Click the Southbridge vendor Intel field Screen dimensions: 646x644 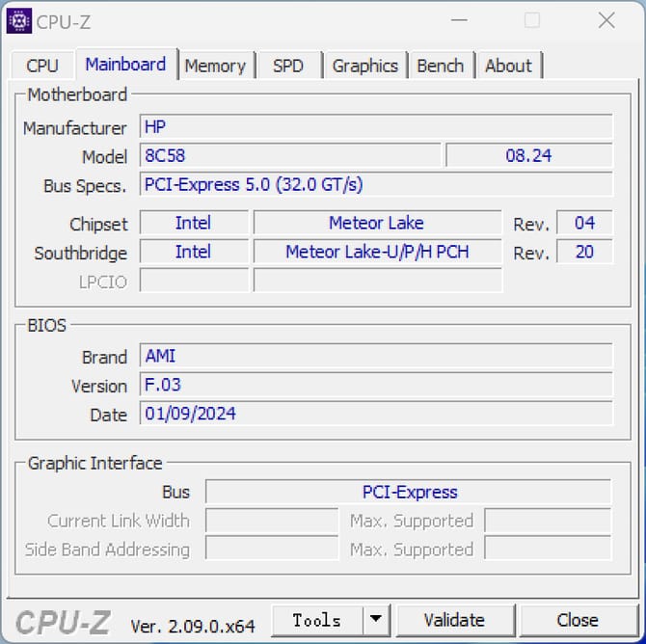tap(194, 252)
